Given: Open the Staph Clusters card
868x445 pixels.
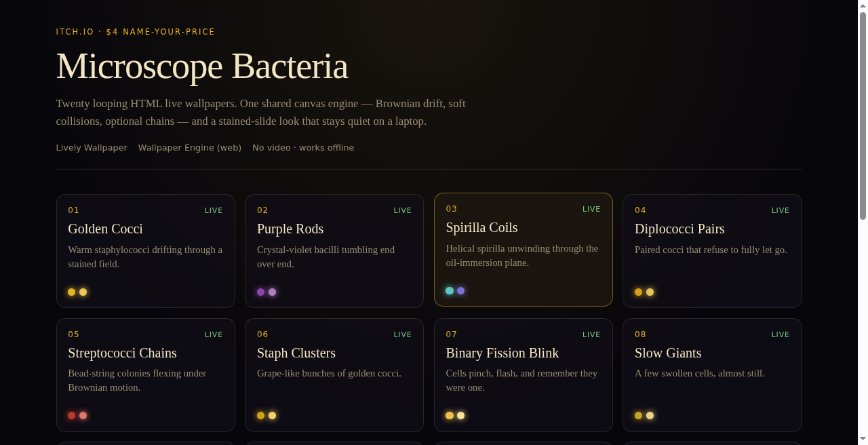Looking at the screenshot, I should pos(334,375).
